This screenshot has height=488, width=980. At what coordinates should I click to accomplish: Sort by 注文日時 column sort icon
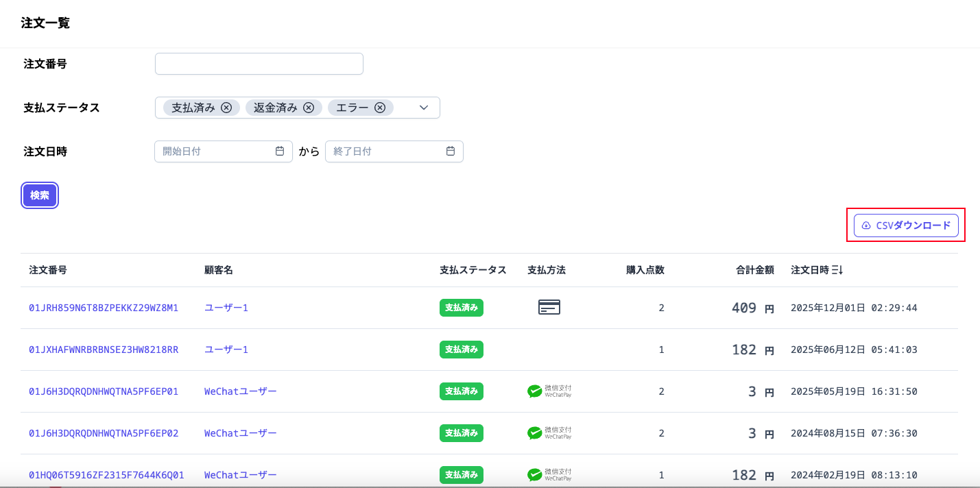pos(837,270)
